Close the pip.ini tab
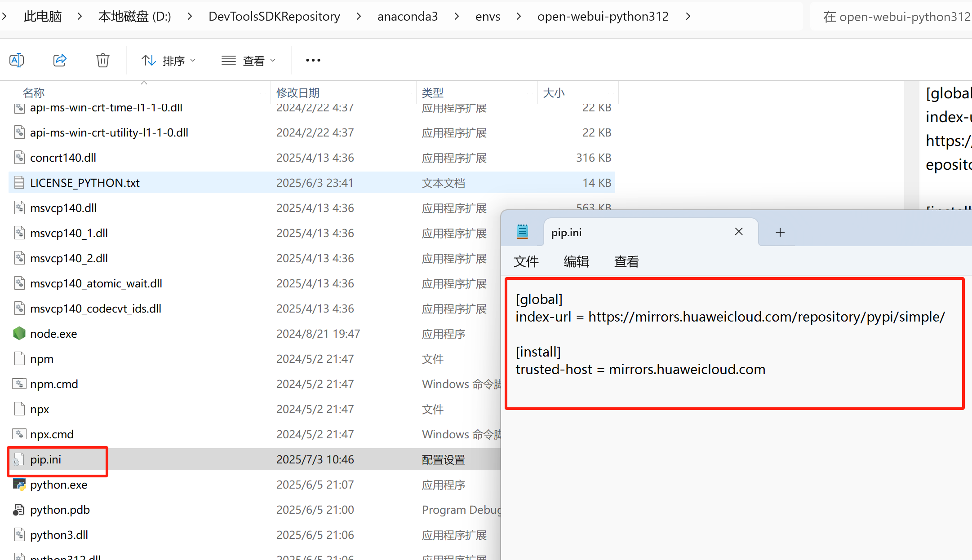The image size is (972, 560). click(739, 232)
